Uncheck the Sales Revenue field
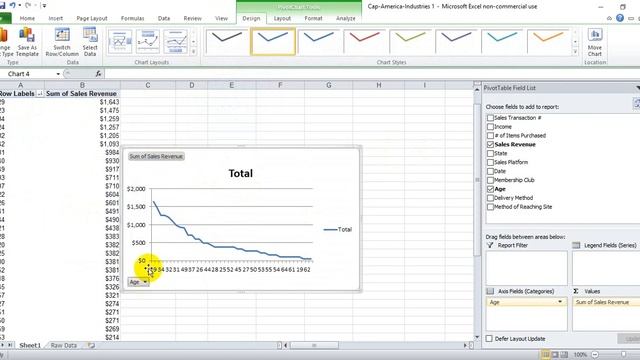The width and height of the screenshot is (640, 360). tap(490, 144)
